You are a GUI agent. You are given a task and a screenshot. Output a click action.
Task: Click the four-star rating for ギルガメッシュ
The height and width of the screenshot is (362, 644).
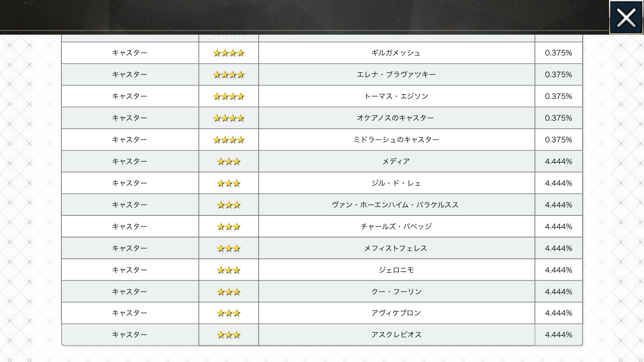pos(228,53)
